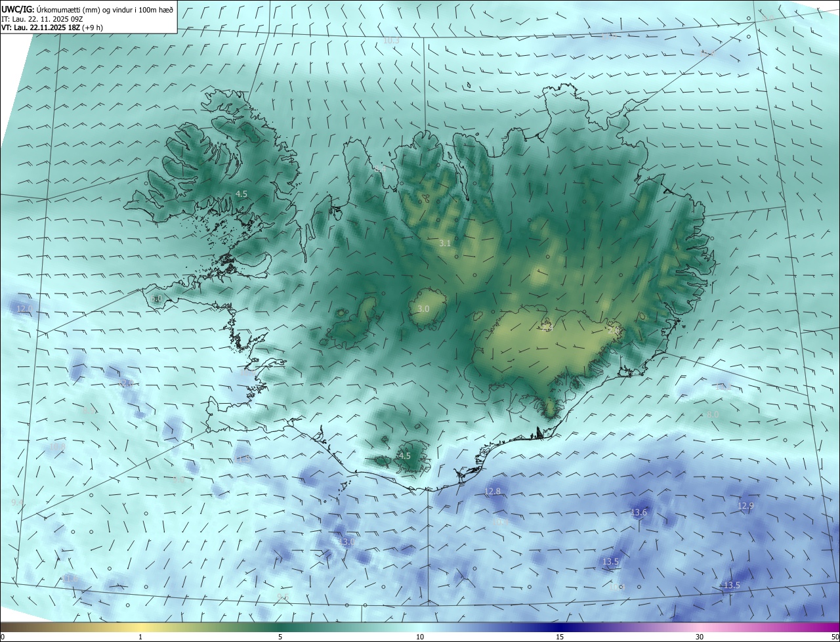
Task: Click the 'UWC/IG: Úrkomumætti (mm)' title line
Action: 87,9
